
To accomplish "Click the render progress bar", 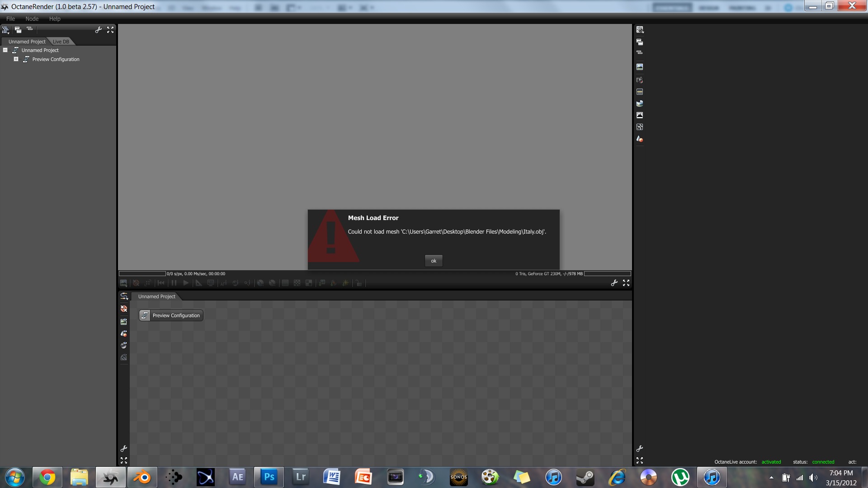I will (x=142, y=274).
